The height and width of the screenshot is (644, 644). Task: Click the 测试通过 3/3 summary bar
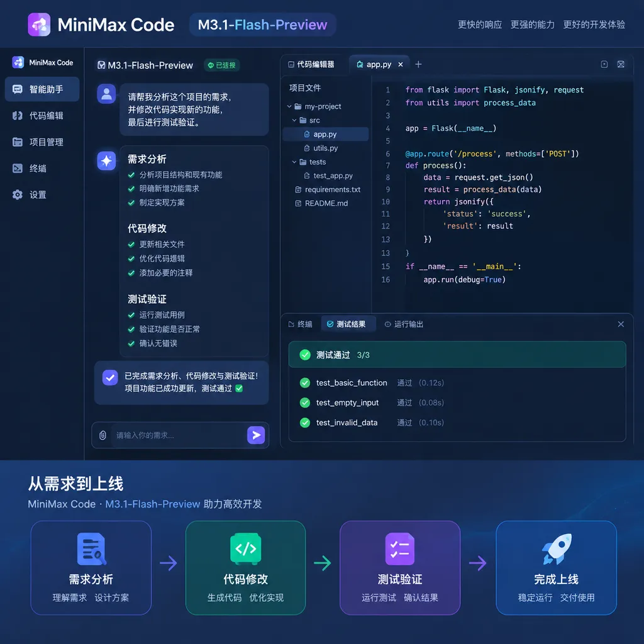(457, 355)
